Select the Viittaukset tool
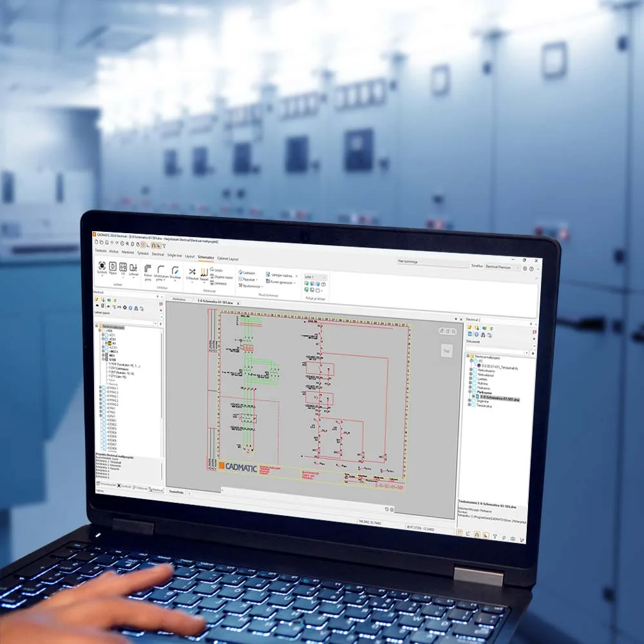 tap(191, 272)
